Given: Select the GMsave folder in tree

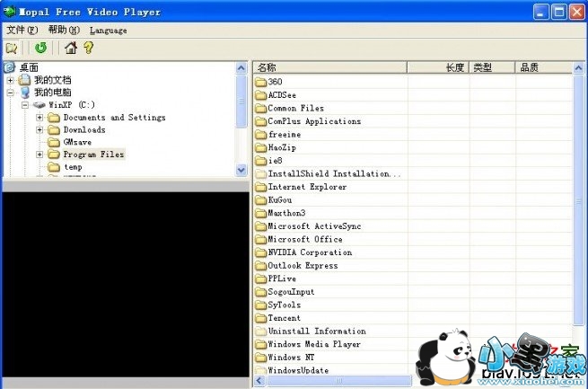Looking at the screenshot, I should (x=77, y=142).
